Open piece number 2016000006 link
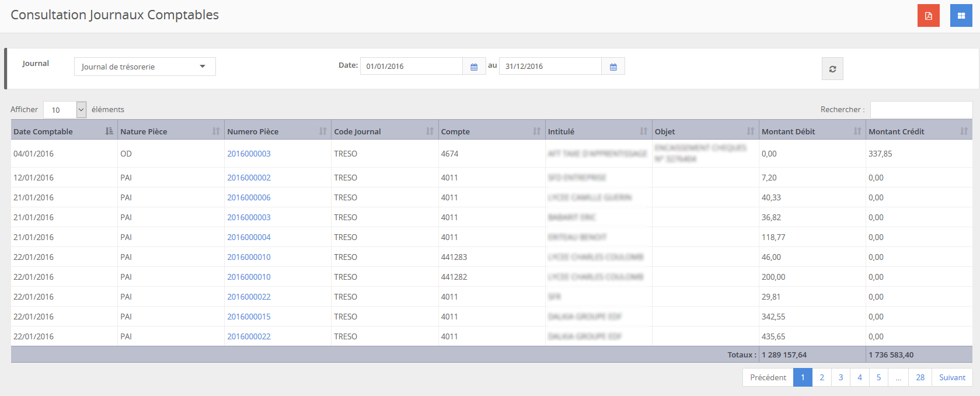 (249, 197)
